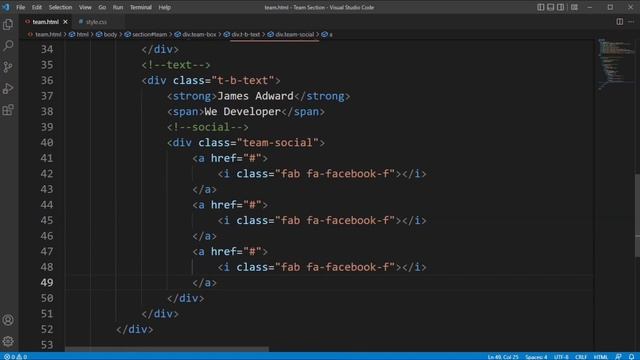Viewport: 640px width, 360px height.
Task: Open the Run and Debug view
Action: (8, 89)
